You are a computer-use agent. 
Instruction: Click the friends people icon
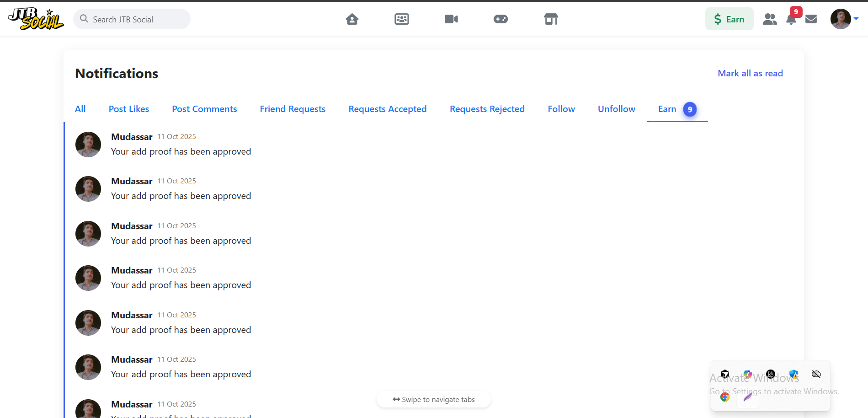770,19
